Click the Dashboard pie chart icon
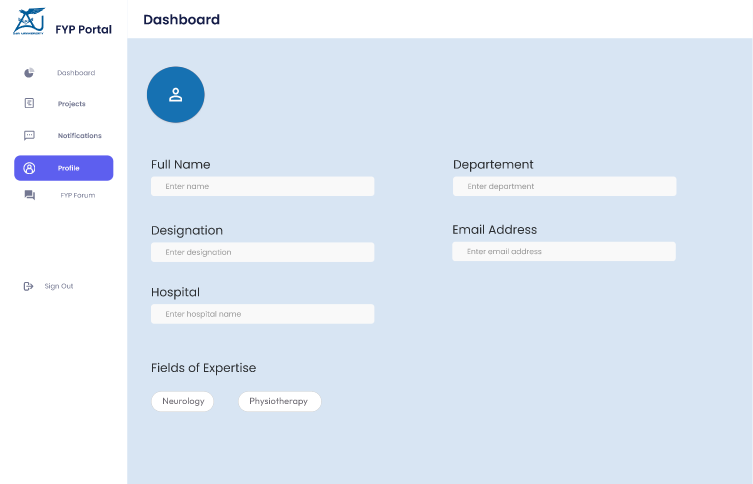The image size is (753, 484). (30, 73)
